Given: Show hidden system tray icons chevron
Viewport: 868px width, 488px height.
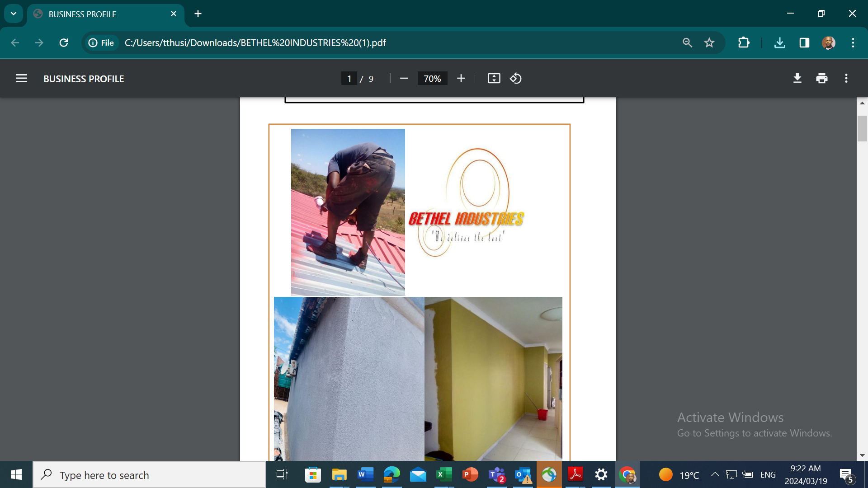Looking at the screenshot, I should point(715,474).
